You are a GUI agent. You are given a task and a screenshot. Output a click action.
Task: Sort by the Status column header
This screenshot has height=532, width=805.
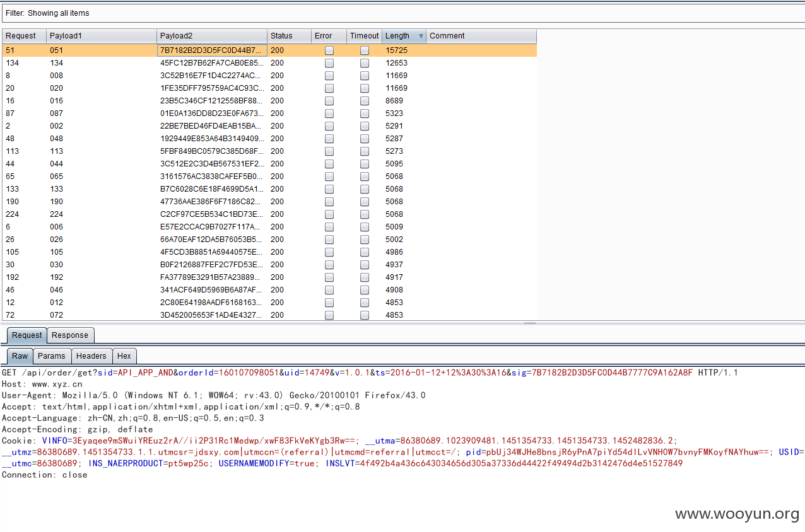289,36
